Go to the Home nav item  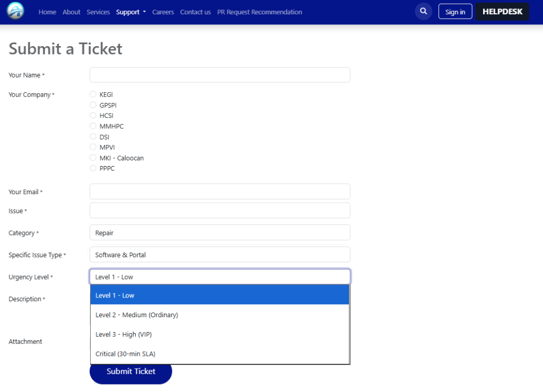click(47, 12)
